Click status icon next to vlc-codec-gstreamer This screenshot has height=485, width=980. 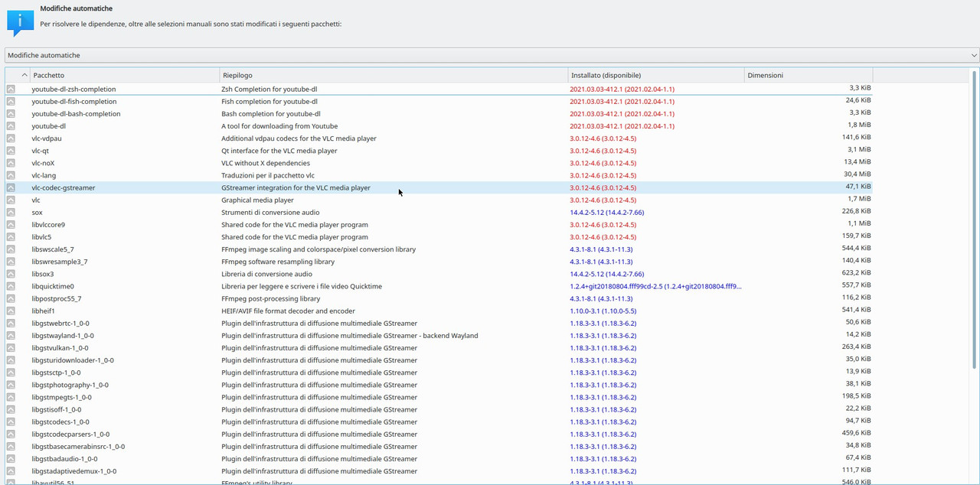tap(11, 187)
